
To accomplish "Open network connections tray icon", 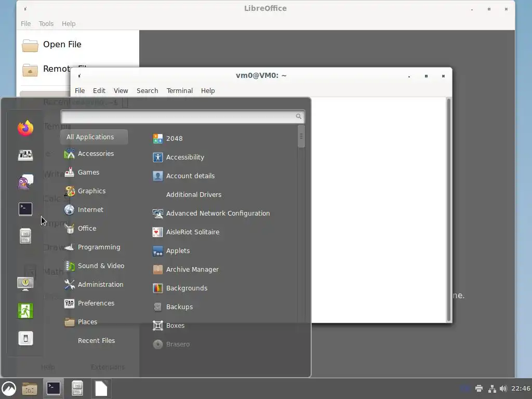I will [x=491, y=389].
